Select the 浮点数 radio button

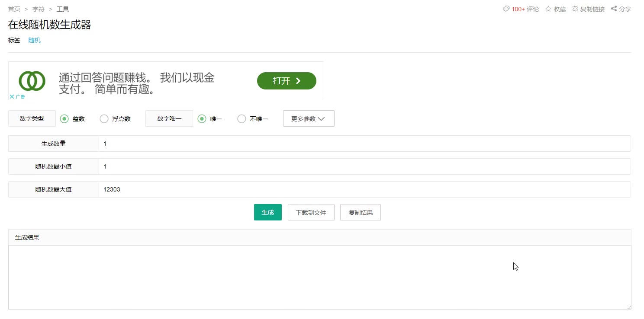(x=104, y=119)
